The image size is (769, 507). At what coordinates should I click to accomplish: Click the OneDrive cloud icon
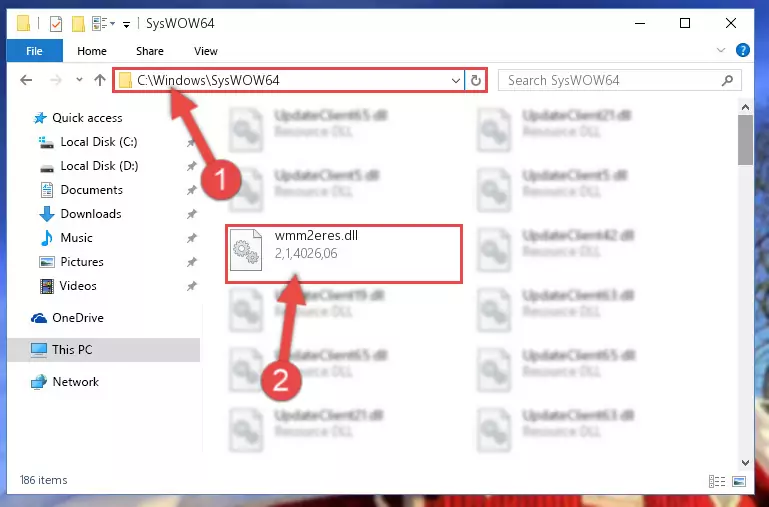click(x=39, y=318)
